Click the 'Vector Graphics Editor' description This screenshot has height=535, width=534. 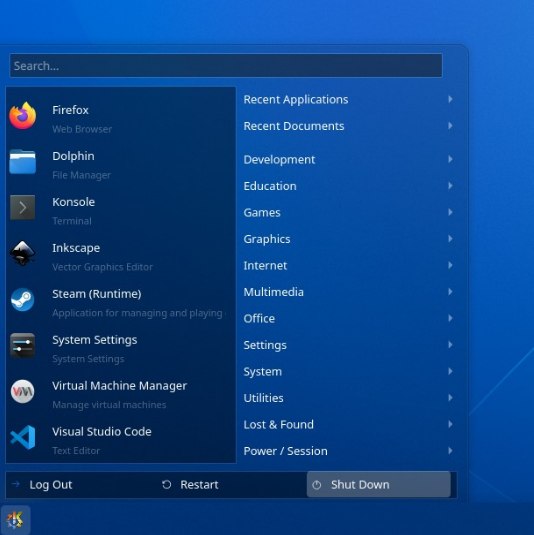click(x=102, y=267)
